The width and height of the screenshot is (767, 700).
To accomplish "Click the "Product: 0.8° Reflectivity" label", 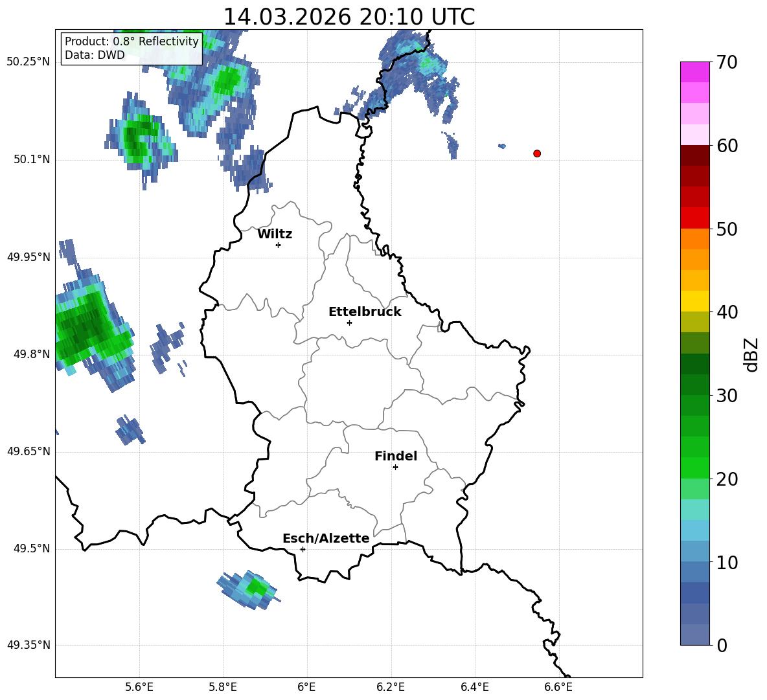I will (x=132, y=41).
